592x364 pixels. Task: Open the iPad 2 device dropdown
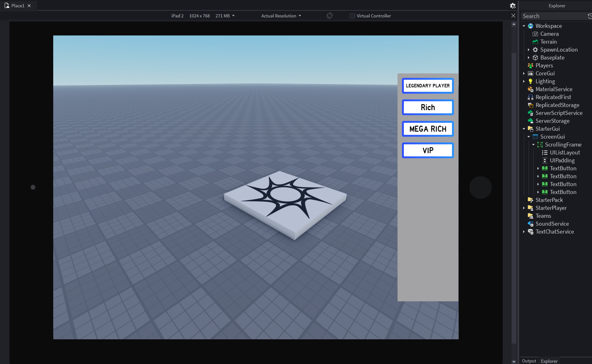(203, 16)
